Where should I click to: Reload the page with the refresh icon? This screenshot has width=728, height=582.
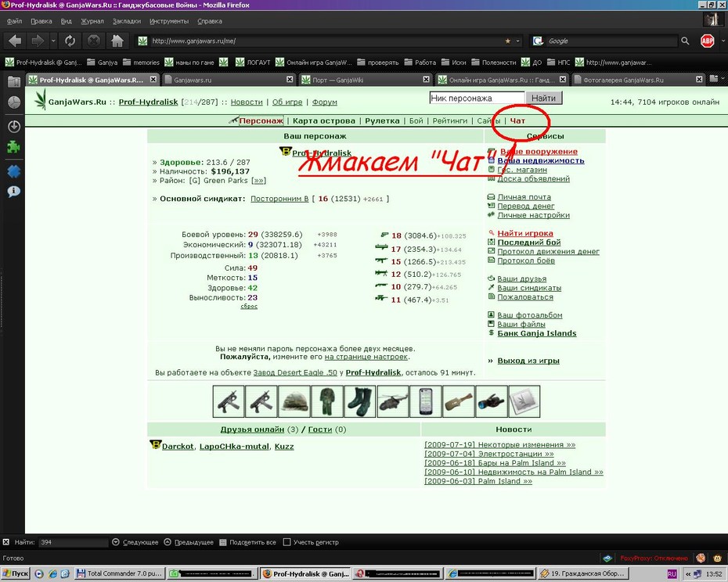coord(70,41)
